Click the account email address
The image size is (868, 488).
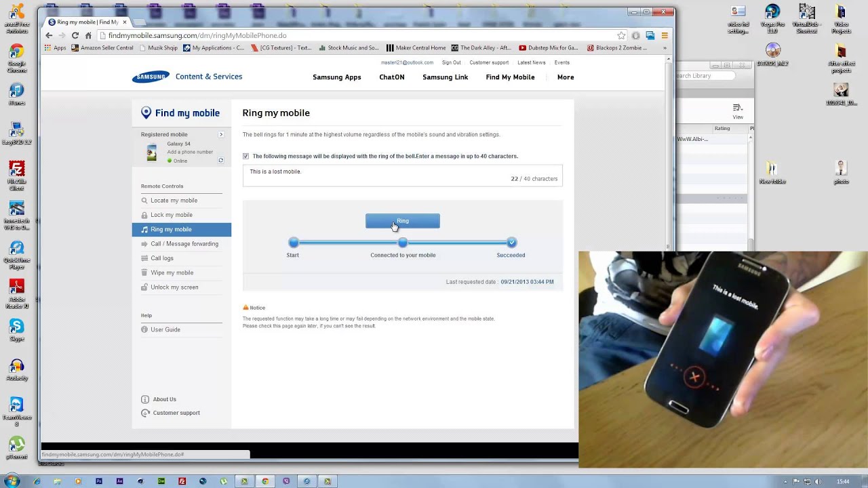point(407,63)
